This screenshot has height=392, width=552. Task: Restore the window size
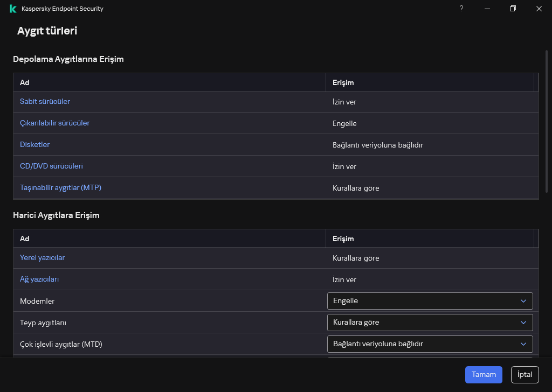point(513,9)
